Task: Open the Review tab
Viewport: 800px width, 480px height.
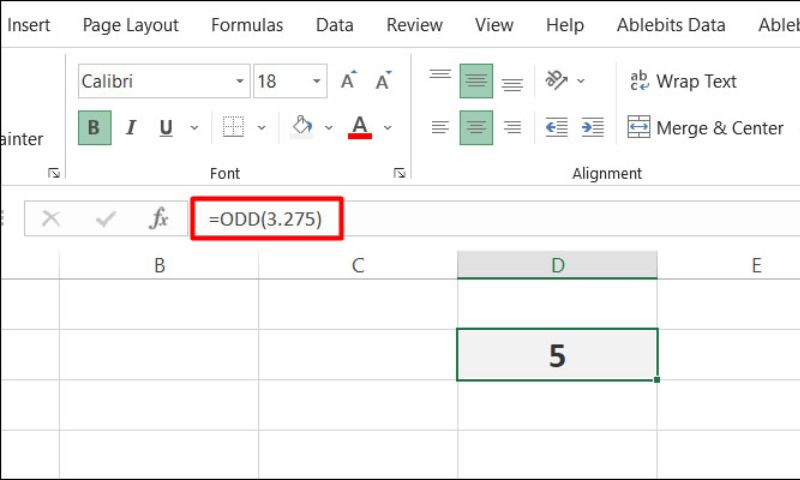Action: pyautogui.click(x=414, y=25)
